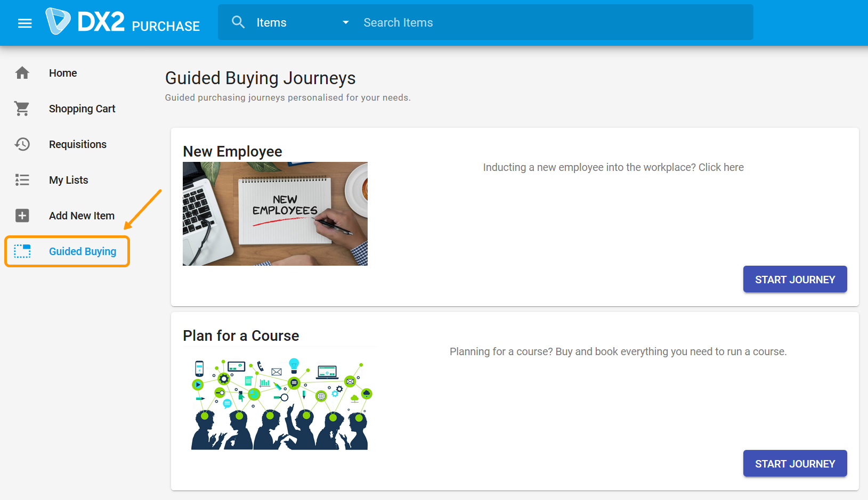
Task: Start the New Employee journey
Action: (x=794, y=280)
